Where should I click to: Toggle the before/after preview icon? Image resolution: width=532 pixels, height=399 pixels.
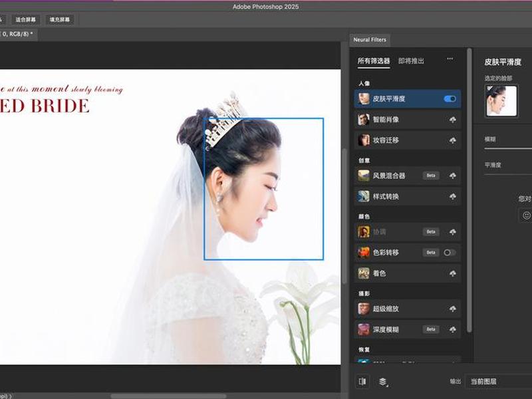coord(362,381)
